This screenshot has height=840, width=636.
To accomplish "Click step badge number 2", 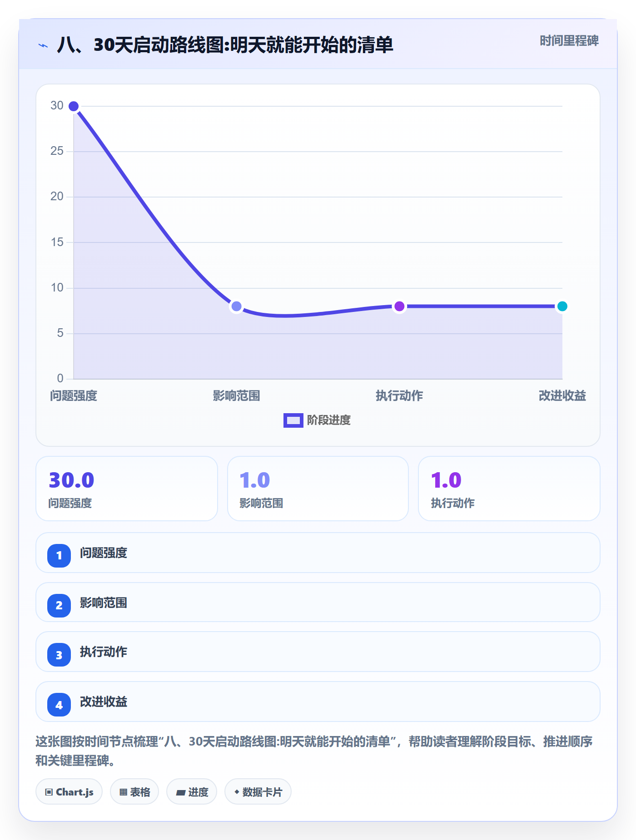I will point(59,605).
